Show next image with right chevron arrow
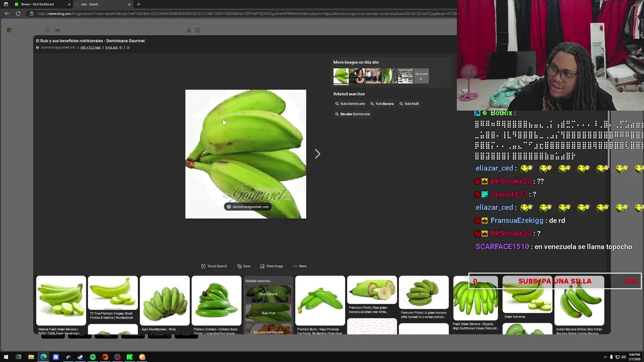The height and width of the screenshot is (362, 644). (x=317, y=154)
